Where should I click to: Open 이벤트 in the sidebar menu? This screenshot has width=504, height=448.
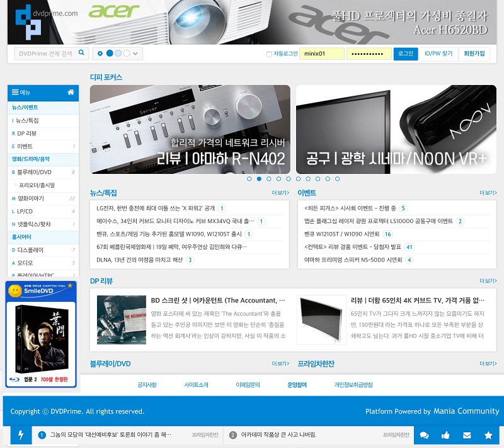coord(43,147)
